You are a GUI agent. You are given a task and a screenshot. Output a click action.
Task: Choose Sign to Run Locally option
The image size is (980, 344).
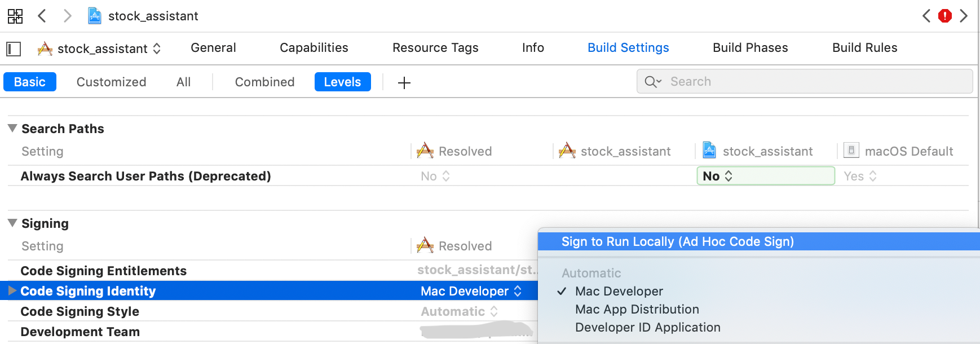677,242
